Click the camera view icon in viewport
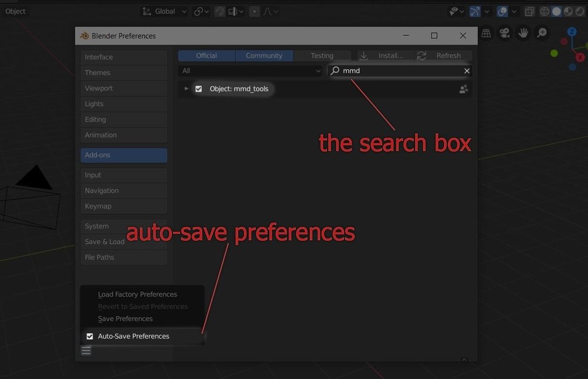The height and width of the screenshot is (379, 588). (x=505, y=33)
